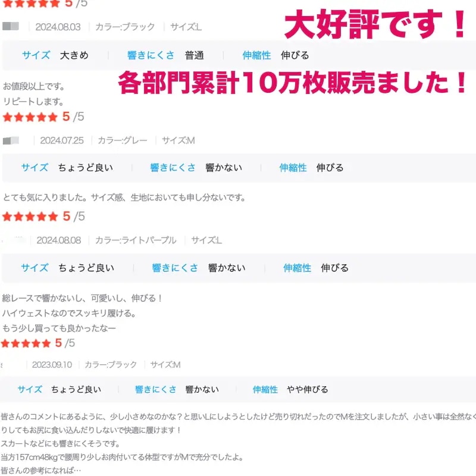Select the 各部門累計10万枚販売 banner text
The image size is (476, 476).
pyautogui.click(x=292, y=83)
